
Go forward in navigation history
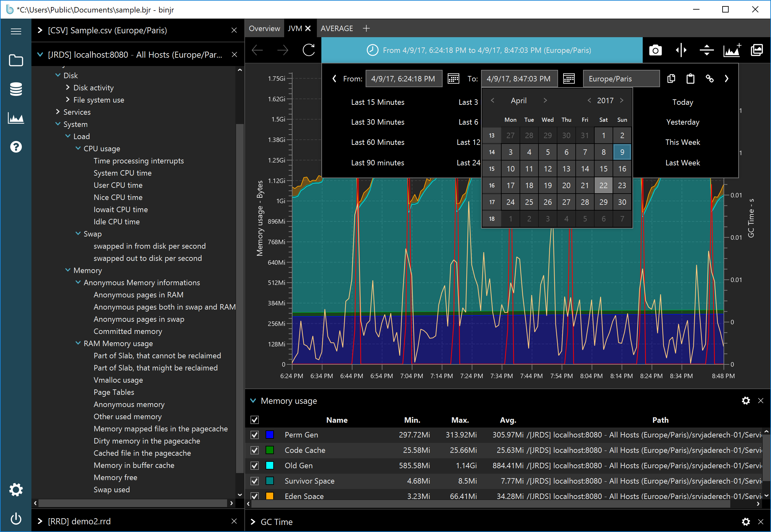pyautogui.click(x=283, y=50)
